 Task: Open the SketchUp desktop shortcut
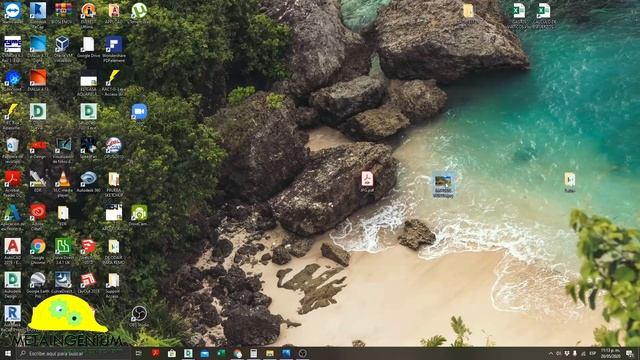(88, 246)
